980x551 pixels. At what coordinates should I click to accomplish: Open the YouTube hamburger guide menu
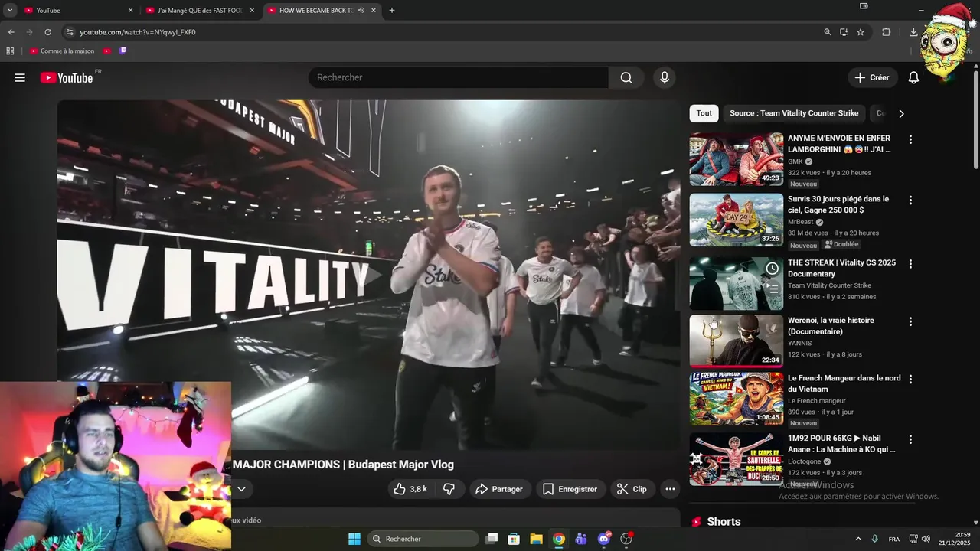click(20, 77)
